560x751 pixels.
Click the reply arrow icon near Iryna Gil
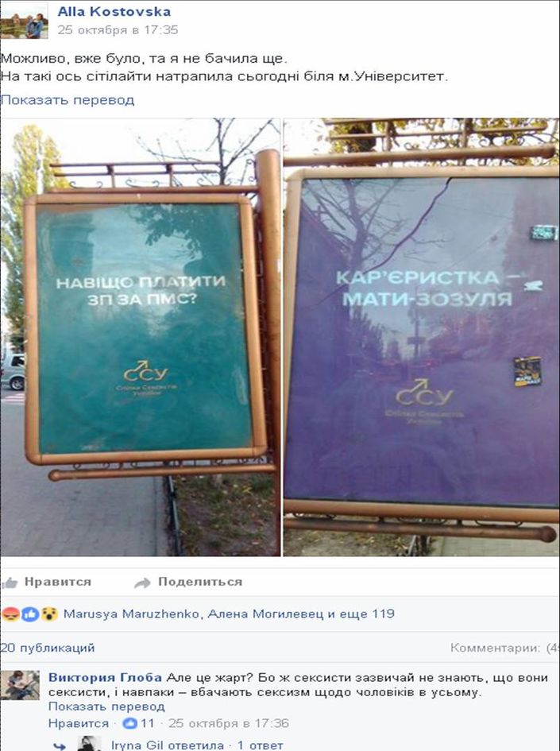click(x=60, y=745)
